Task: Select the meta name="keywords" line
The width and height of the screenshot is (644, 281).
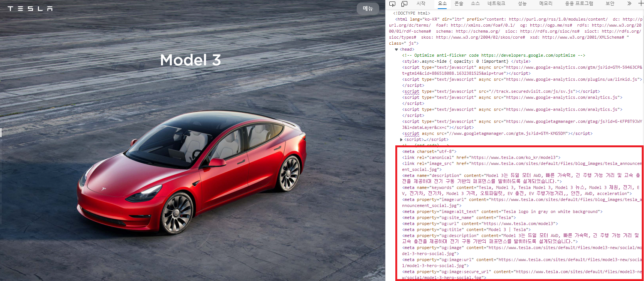Action: 522,190
